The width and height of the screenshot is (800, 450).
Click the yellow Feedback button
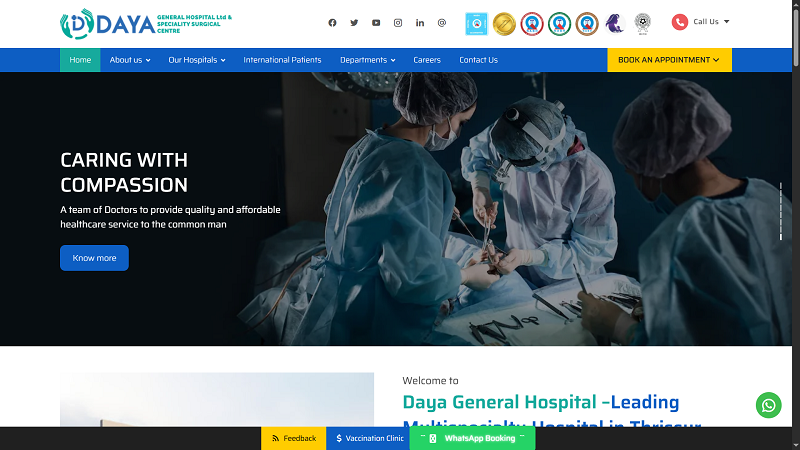click(x=293, y=438)
